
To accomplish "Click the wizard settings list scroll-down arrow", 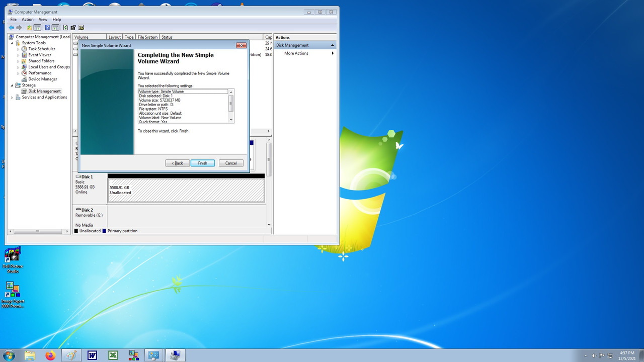I will click(231, 120).
